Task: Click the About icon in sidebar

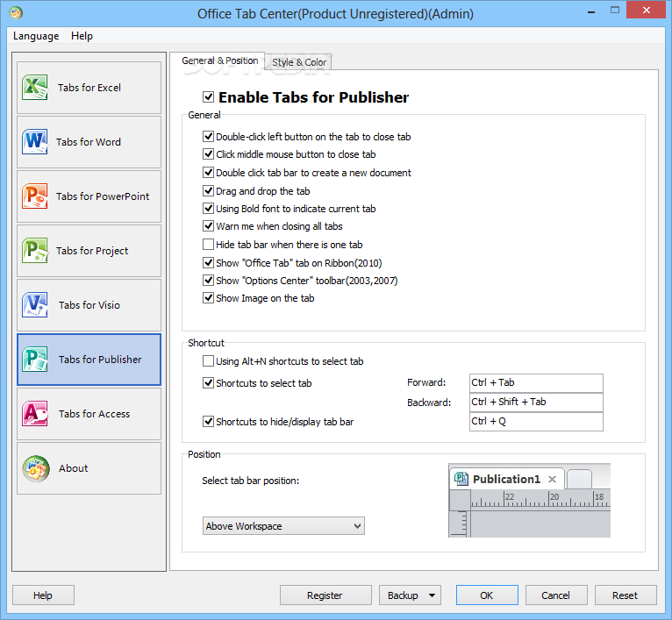Action: 36,468
